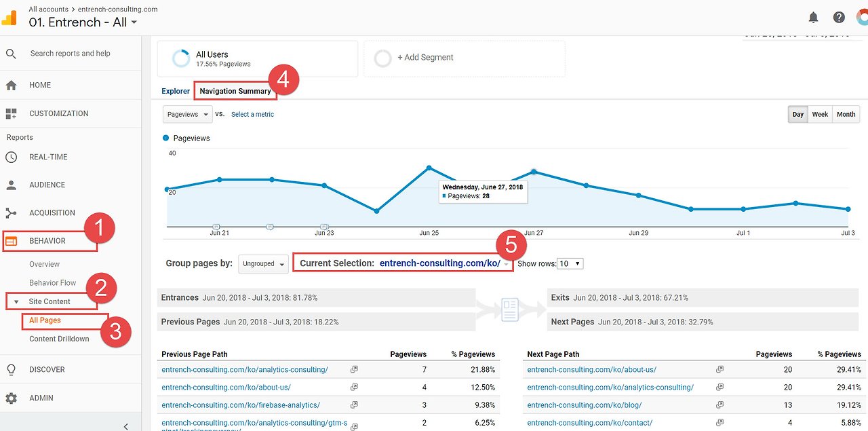Click the Customization dashboard icon
This screenshot has height=431, width=868.
[11, 114]
